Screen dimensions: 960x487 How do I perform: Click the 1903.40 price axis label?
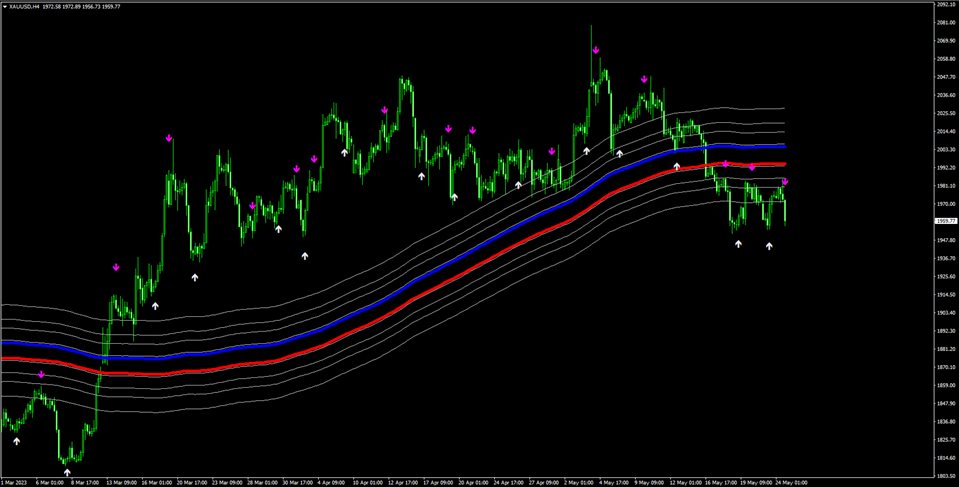click(x=947, y=312)
